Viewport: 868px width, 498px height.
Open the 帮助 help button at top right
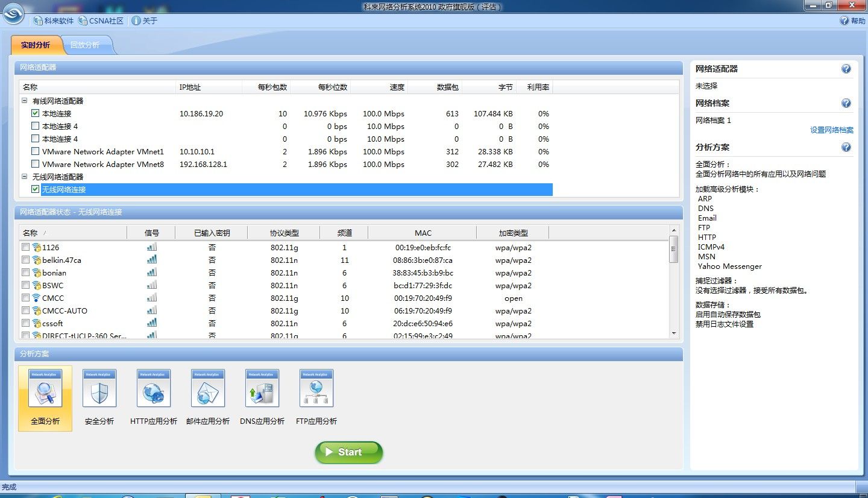[853, 21]
